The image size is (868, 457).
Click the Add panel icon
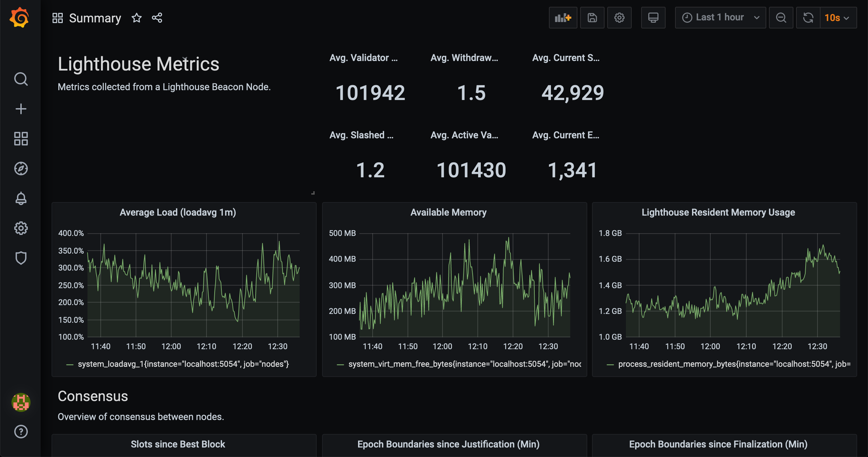563,18
